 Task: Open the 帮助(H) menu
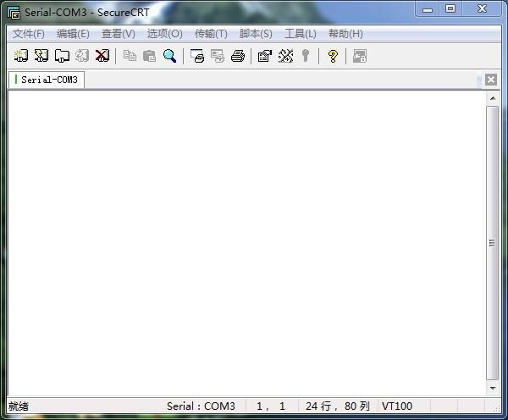tap(345, 34)
